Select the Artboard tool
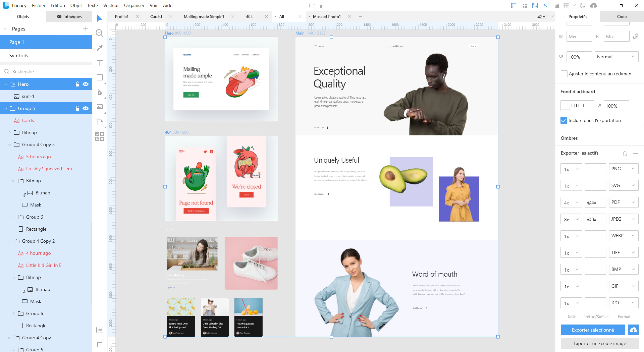This screenshot has height=352, width=644. 99,122
